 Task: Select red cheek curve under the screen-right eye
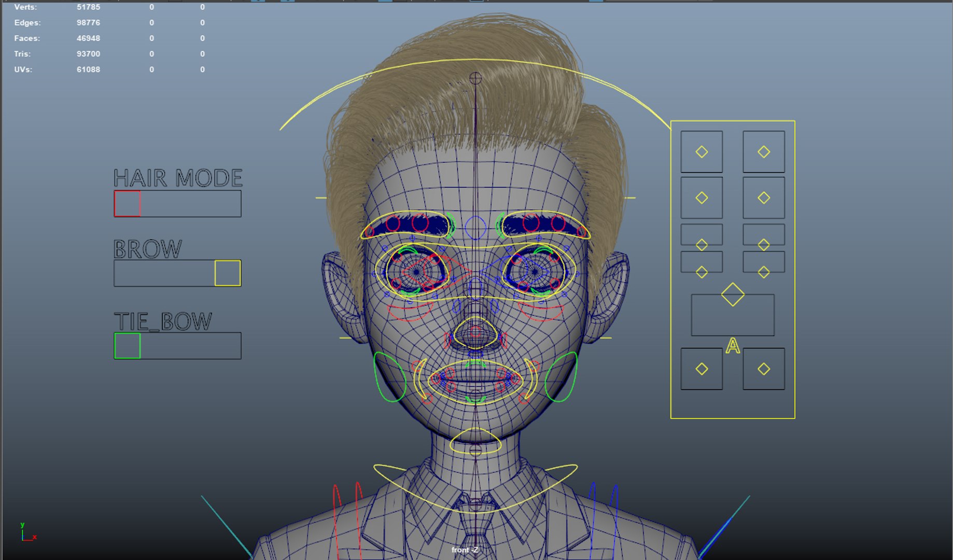(541, 311)
